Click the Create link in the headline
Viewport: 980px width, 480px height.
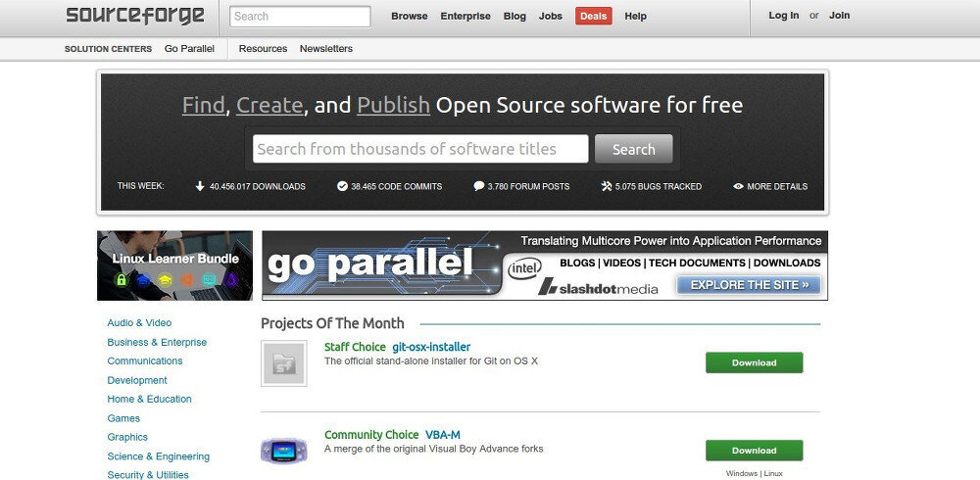269,105
